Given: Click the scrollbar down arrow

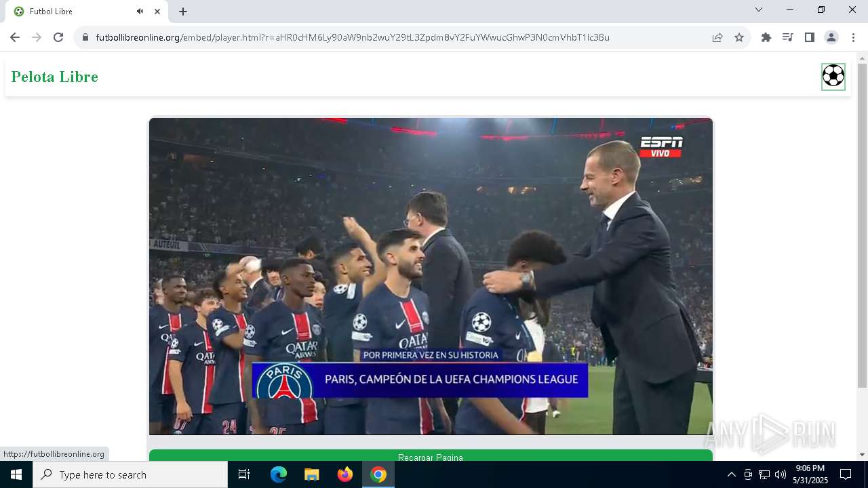Looking at the screenshot, I should [x=862, y=455].
